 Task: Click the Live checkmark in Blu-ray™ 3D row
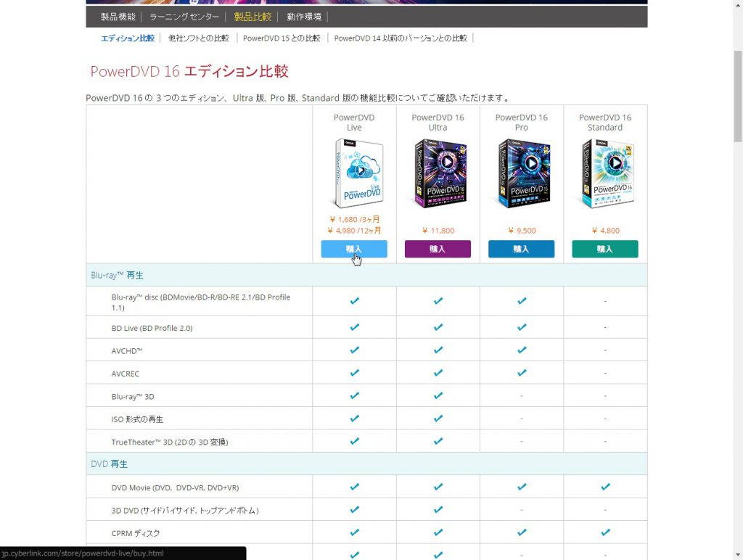(354, 395)
